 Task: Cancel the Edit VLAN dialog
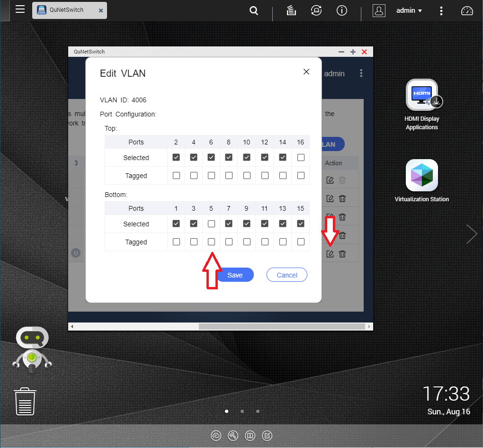coord(287,275)
